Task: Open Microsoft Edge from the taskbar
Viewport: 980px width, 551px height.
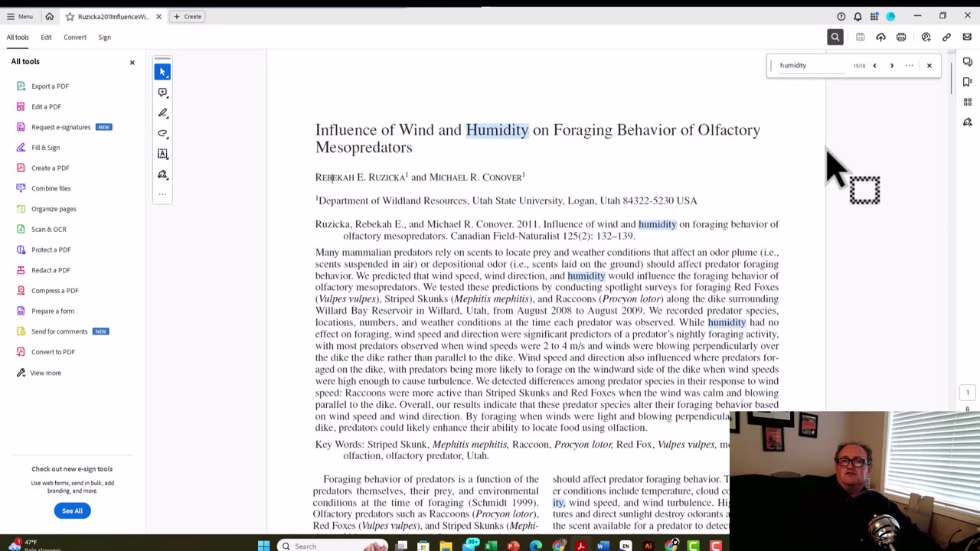Action: (x=535, y=546)
